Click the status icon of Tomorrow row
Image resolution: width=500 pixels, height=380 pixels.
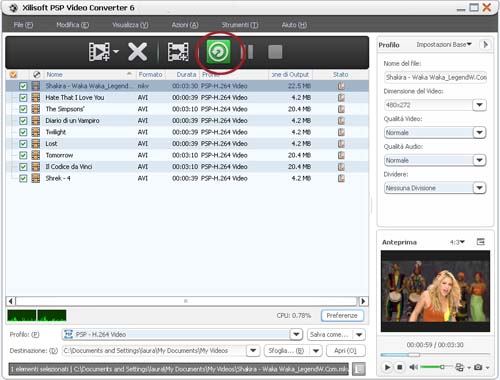click(x=341, y=155)
